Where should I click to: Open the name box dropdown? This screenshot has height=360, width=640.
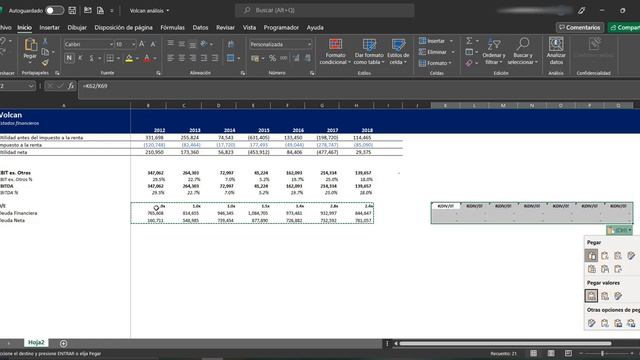click(x=31, y=86)
